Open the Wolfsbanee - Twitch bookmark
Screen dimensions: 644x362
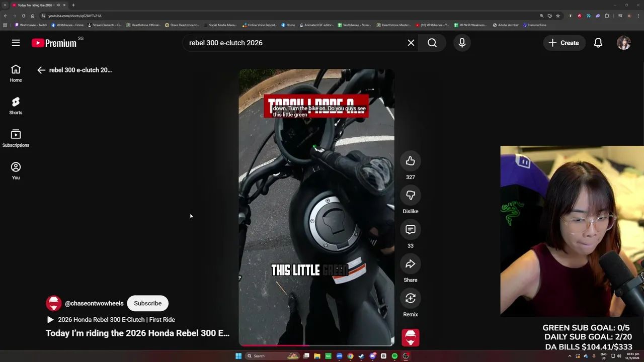(x=31, y=25)
